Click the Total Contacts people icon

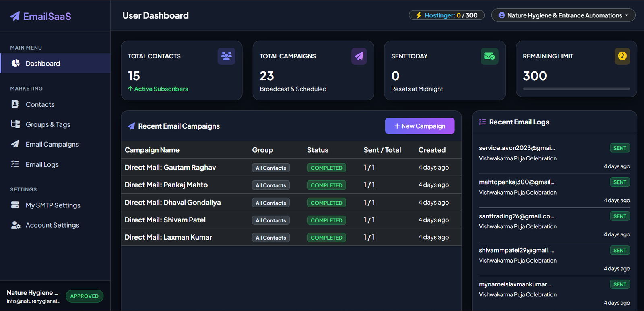(x=227, y=56)
